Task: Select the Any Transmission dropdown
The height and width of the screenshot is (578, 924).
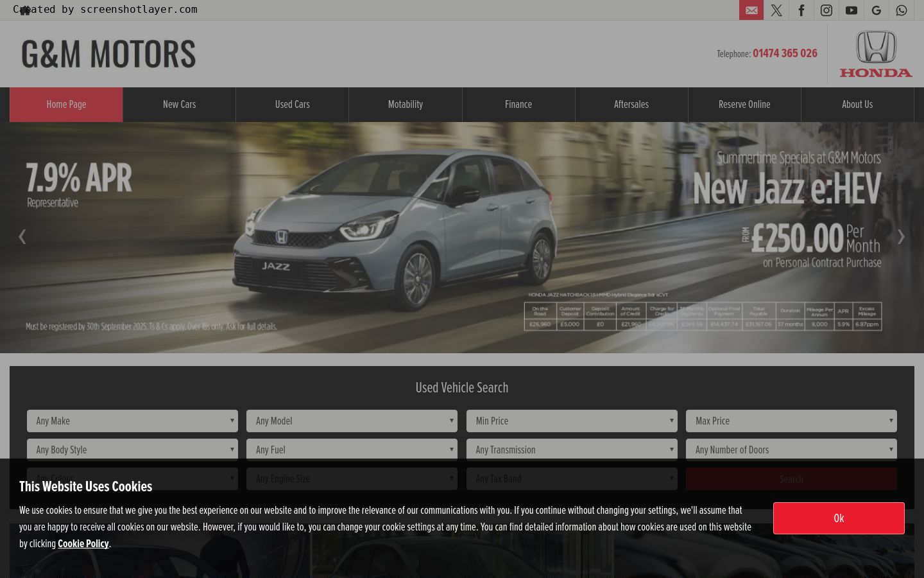Action: point(572,450)
